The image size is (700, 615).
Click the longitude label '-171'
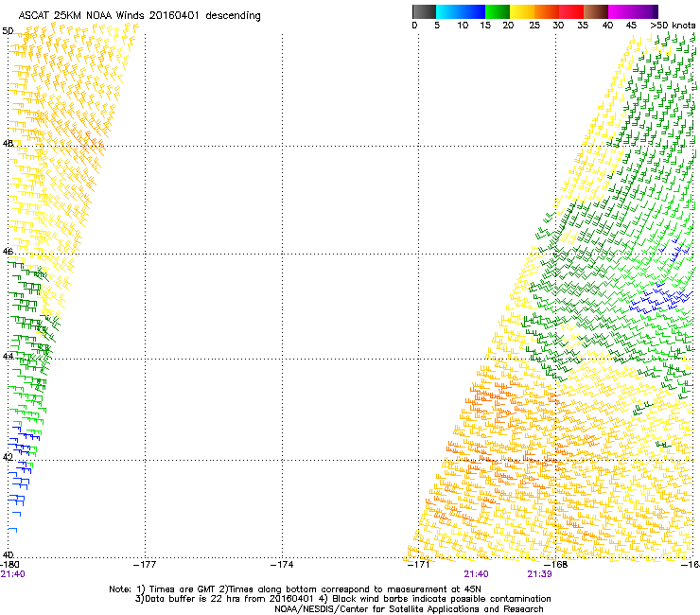(419, 565)
